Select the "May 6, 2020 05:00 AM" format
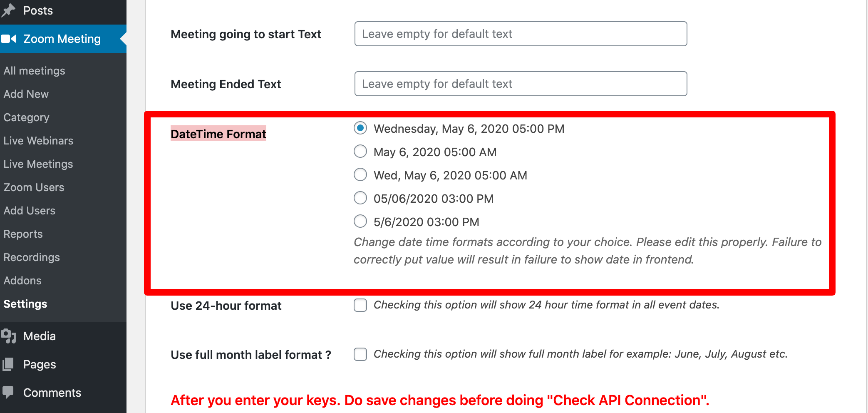The height and width of the screenshot is (413, 868). pyautogui.click(x=360, y=151)
